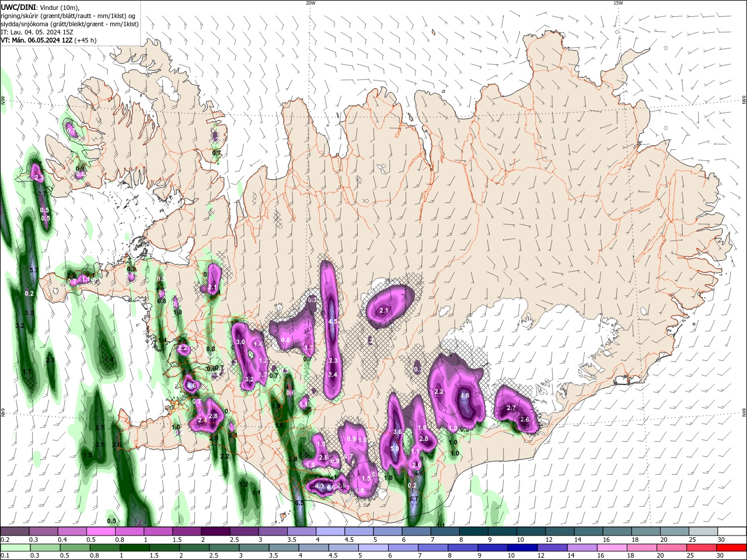Click the dark teal swatch at 8 on upper scale
747x560 pixels.
474,531
